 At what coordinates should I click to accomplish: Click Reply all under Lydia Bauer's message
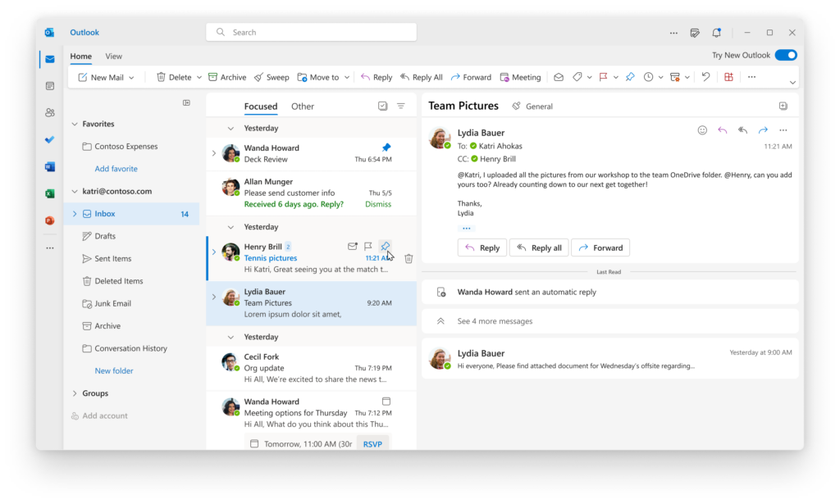(x=539, y=247)
